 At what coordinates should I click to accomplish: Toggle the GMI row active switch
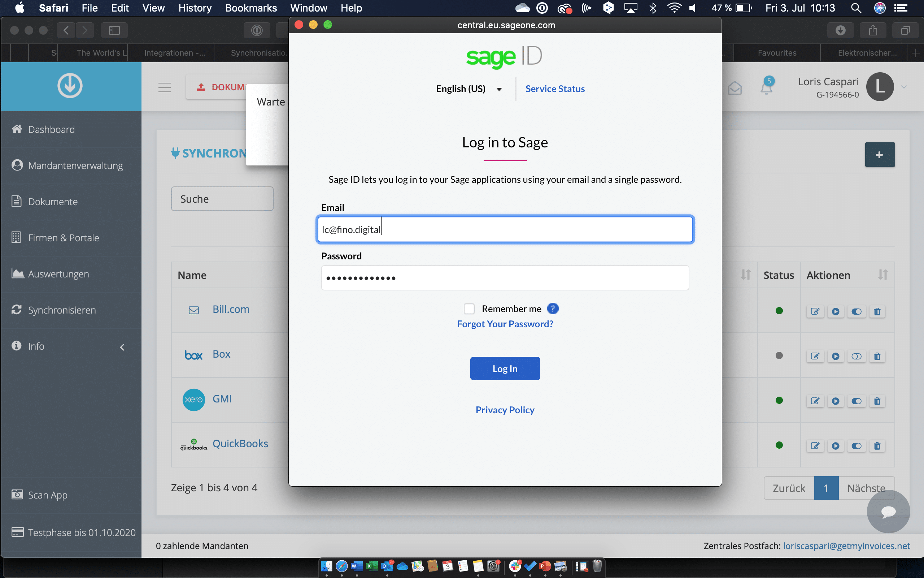click(x=857, y=401)
